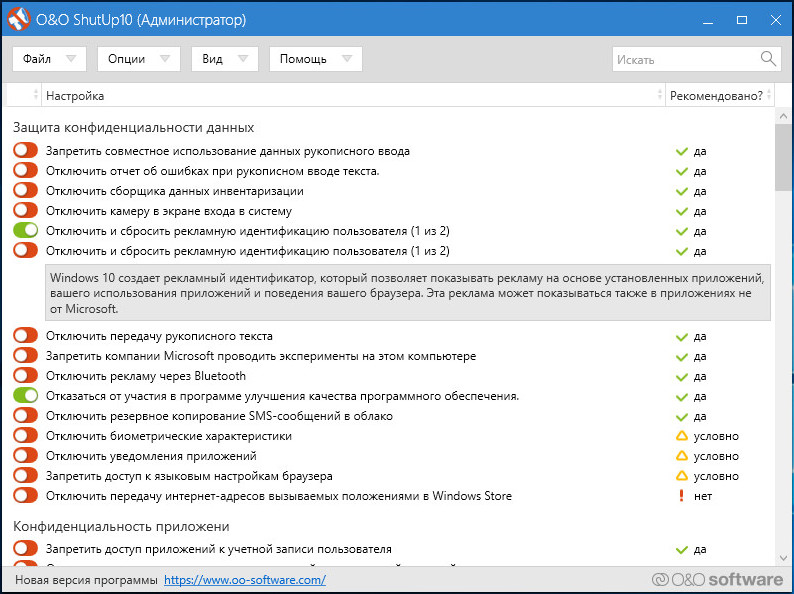The image size is (794, 594).
Task: Open the Опции menu
Action: (139, 59)
